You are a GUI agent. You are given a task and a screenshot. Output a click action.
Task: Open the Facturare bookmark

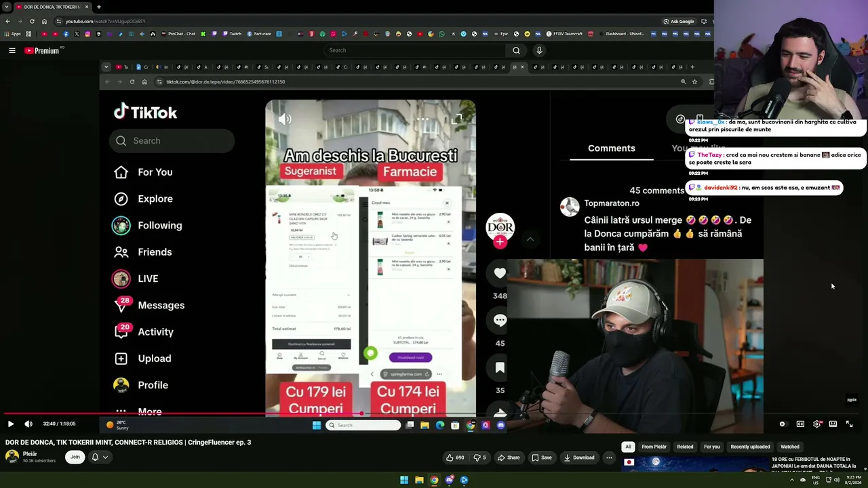259,34
